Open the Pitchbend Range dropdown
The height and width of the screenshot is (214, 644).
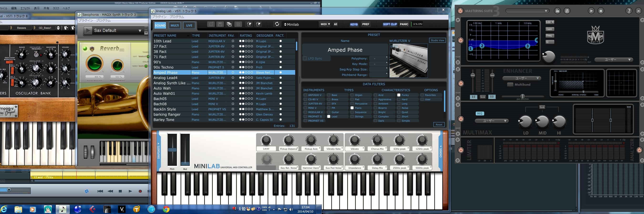pos(378,75)
